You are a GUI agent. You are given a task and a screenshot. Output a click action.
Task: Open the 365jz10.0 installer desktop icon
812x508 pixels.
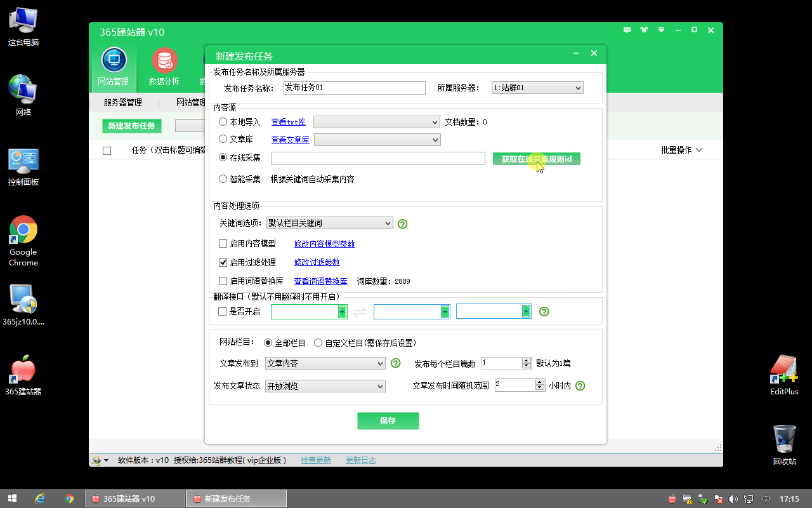pos(23,305)
